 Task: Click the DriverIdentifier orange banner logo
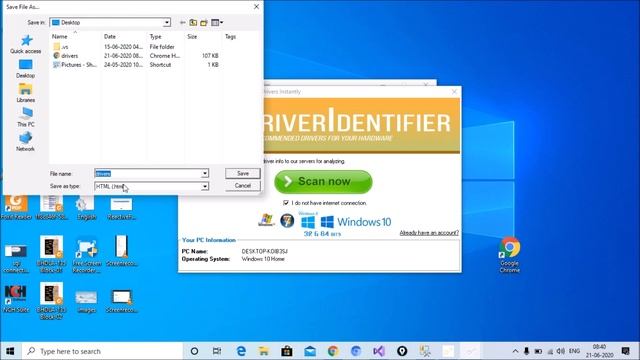[362, 125]
